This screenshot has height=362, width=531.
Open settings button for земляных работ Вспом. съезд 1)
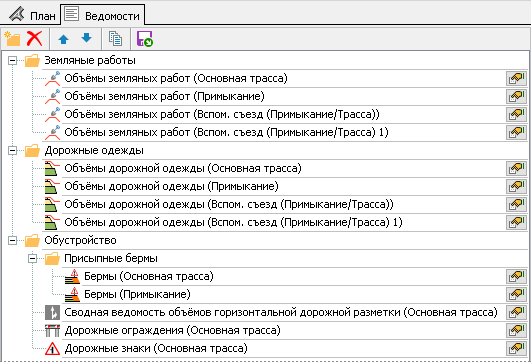(516, 132)
